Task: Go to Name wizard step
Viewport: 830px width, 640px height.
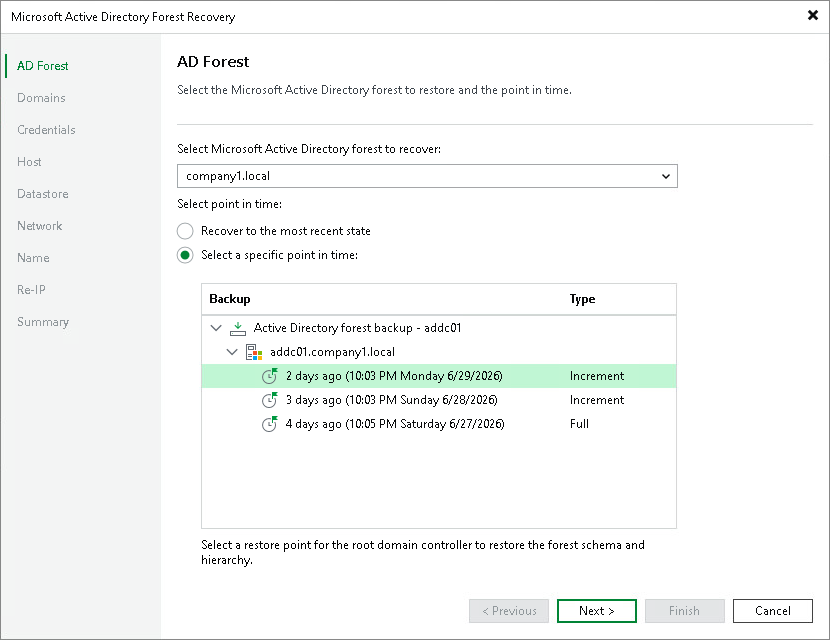Action: [33, 258]
